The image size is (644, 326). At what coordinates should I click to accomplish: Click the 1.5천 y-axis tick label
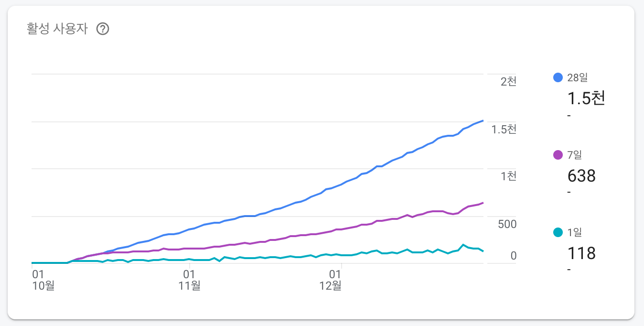coord(504,129)
